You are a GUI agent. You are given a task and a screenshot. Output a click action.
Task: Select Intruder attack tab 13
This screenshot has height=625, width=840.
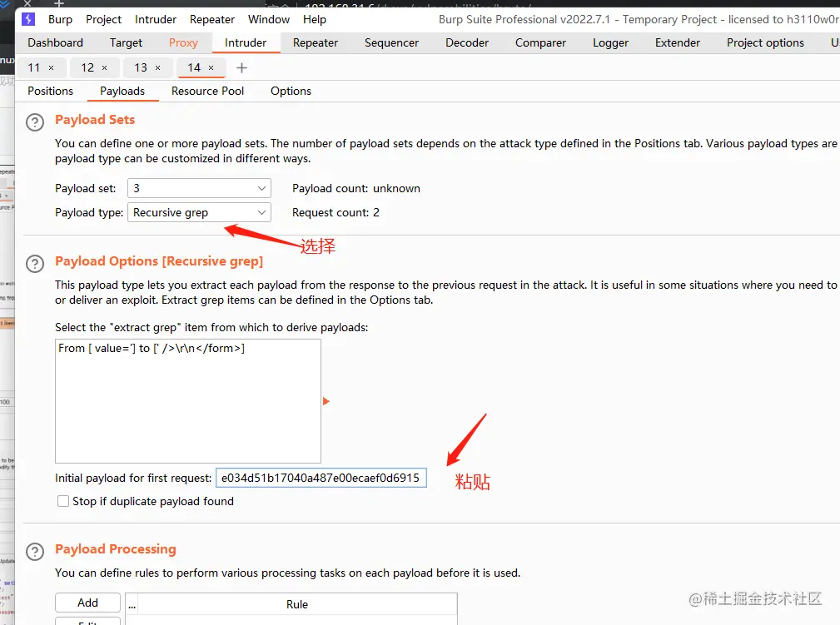coord(141,68)
